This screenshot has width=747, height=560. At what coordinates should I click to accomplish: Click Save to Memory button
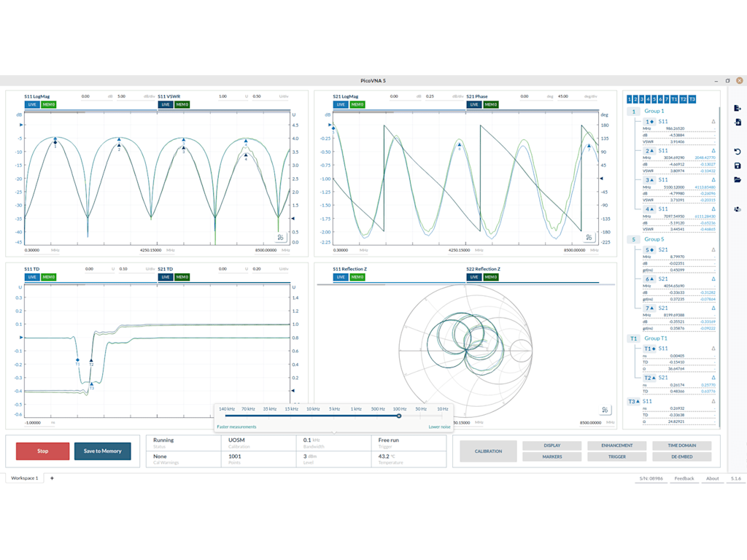pyautogui.click(x=102, y=451)
